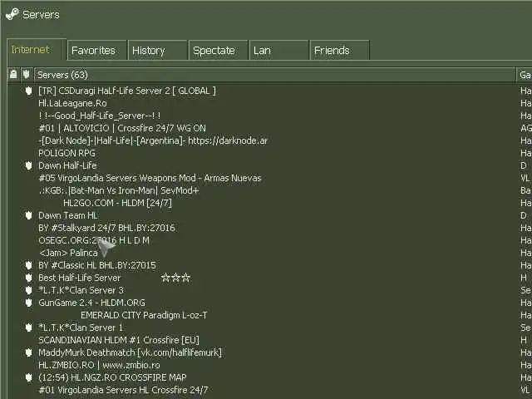Select HL.ZMBIO.RO server
The image size is (532, 399).
tap(99, 365)
